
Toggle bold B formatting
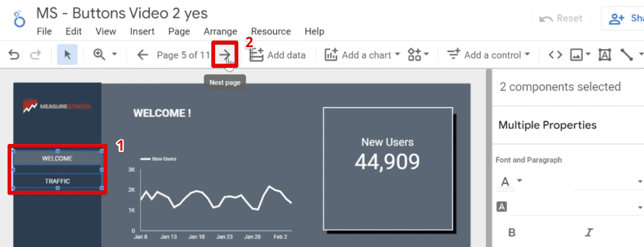coord(512,233)
